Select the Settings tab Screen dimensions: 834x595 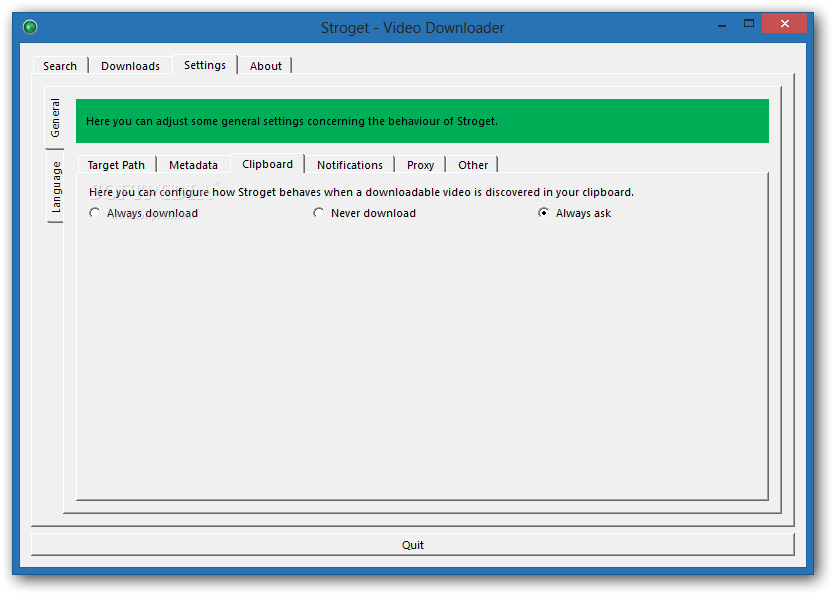click(205, 65)
